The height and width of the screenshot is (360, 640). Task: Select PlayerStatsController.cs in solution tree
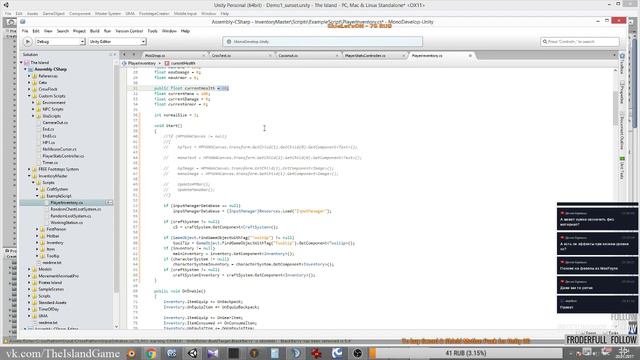[x=63, y=156]
